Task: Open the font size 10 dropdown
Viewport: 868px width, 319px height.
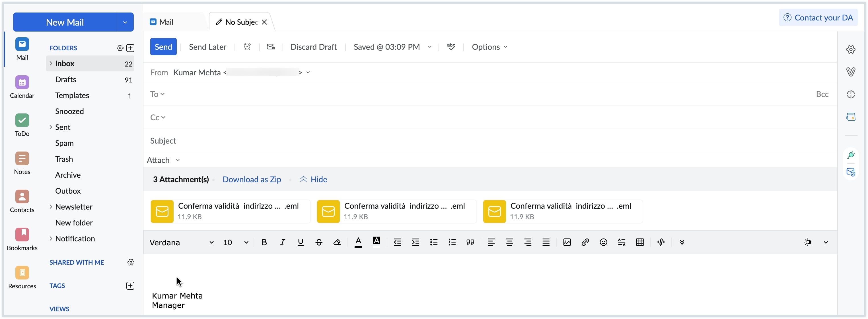Action: tap(236, 243)
